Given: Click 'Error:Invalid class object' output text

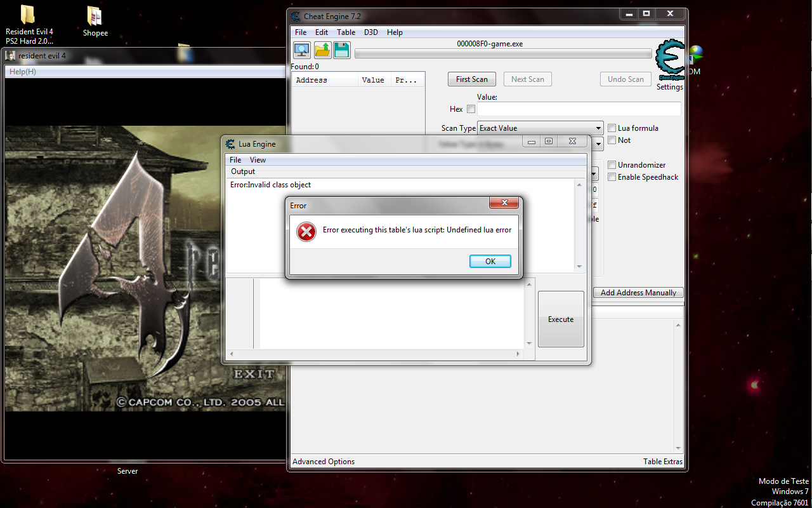Looking at the screenshot, I should [x=271, y=185].
